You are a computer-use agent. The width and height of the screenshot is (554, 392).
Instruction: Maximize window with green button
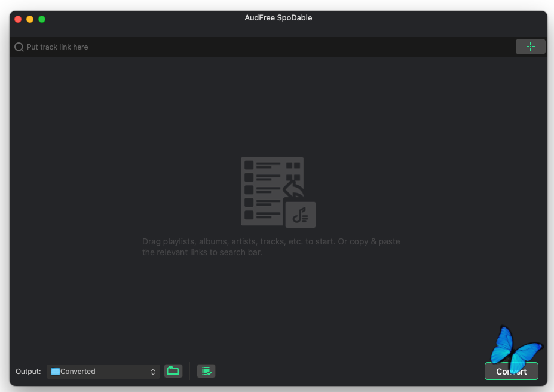[42, 19]
